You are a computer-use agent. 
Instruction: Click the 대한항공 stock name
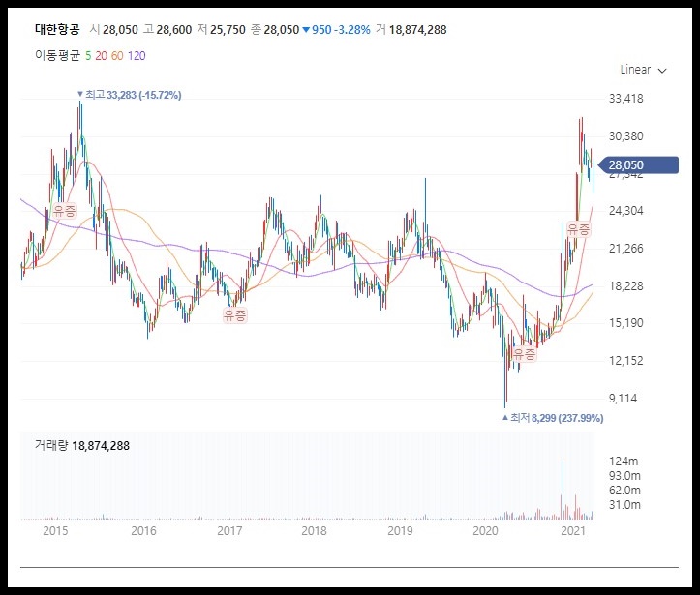(57, 30)
